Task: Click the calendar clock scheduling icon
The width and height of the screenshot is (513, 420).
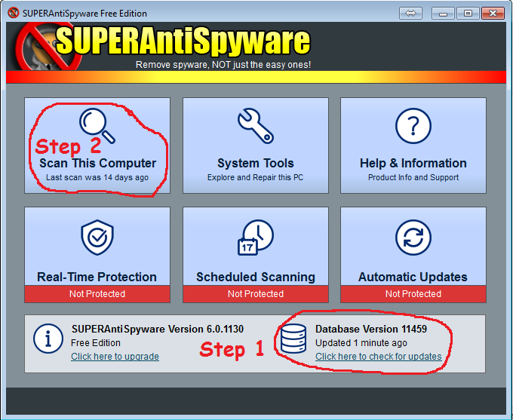Action: click(255, 239)
